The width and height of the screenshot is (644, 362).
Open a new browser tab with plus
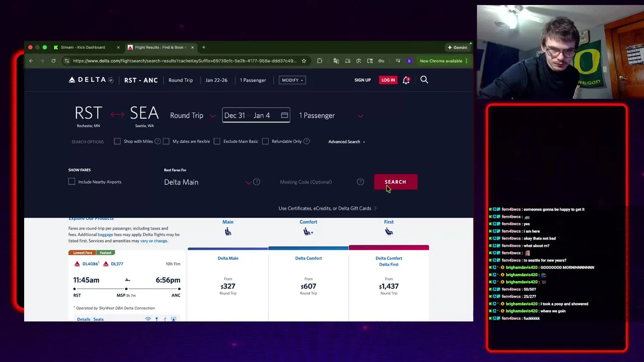click(203, 47)
